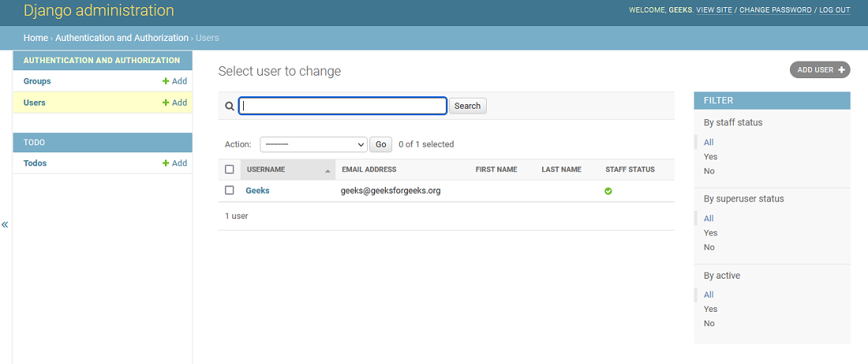Click the Go button
This screenshot has width=868, height=364.
[x=381, y=144]
